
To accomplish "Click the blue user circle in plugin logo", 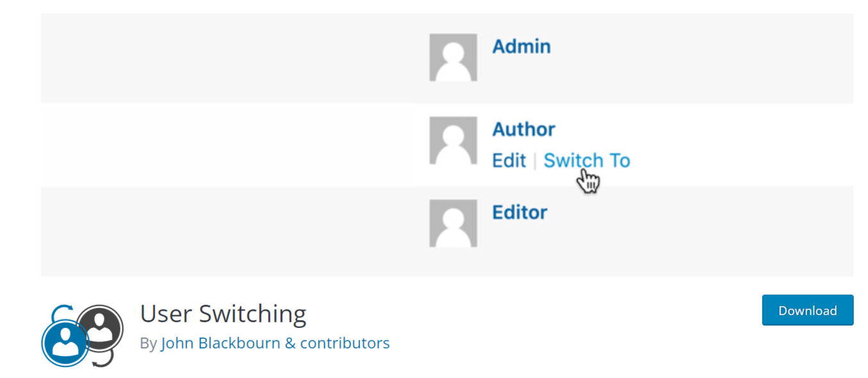I will (x=65, y=343).
